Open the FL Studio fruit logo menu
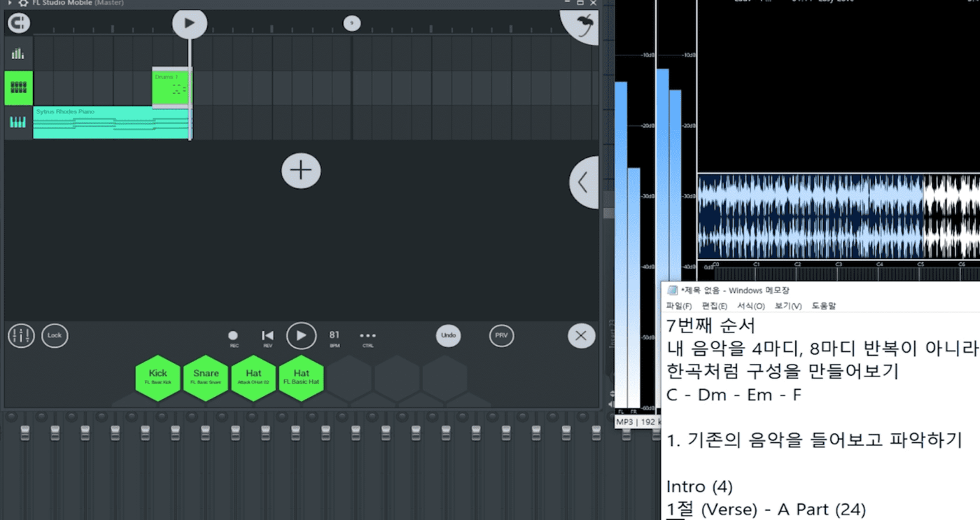This screenshot has width=980, height=520. pos(581,25)
